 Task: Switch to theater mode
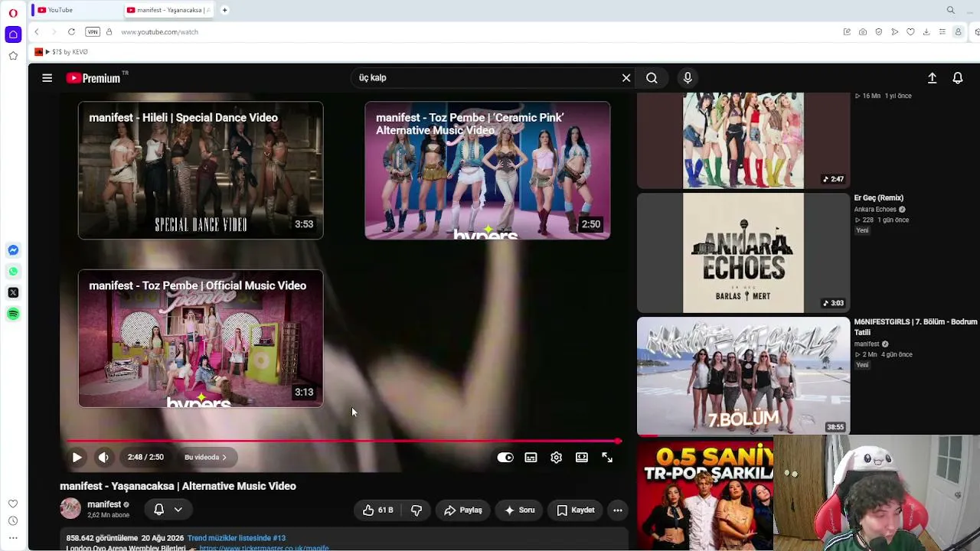tap(582, 458)
